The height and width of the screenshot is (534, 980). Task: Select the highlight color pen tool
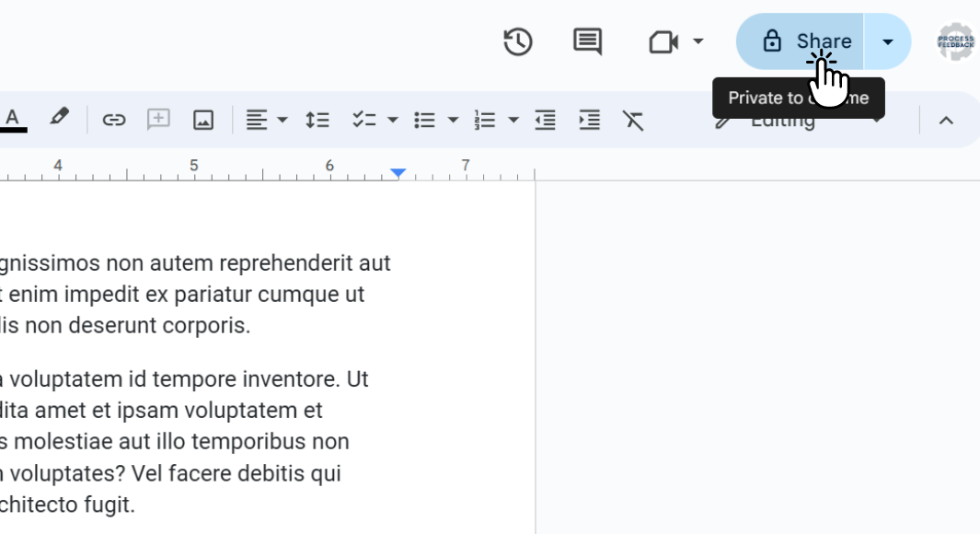59,119
